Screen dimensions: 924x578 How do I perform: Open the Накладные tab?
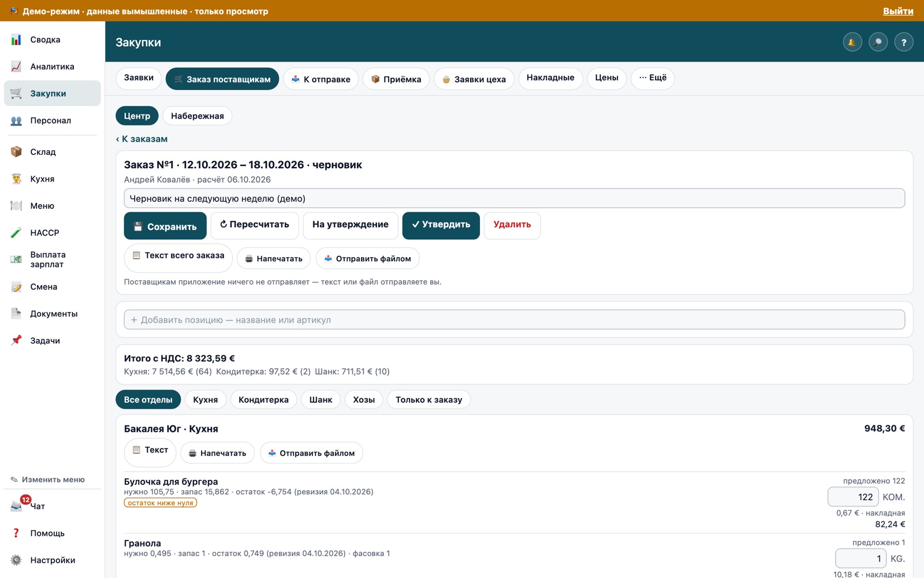click(x=550, y=78)
